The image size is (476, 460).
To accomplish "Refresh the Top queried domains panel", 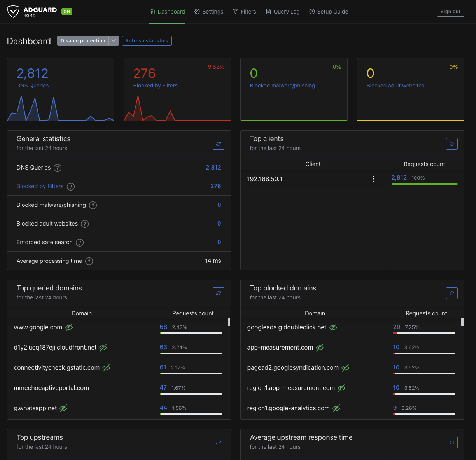I will click(x=219, y=293).
